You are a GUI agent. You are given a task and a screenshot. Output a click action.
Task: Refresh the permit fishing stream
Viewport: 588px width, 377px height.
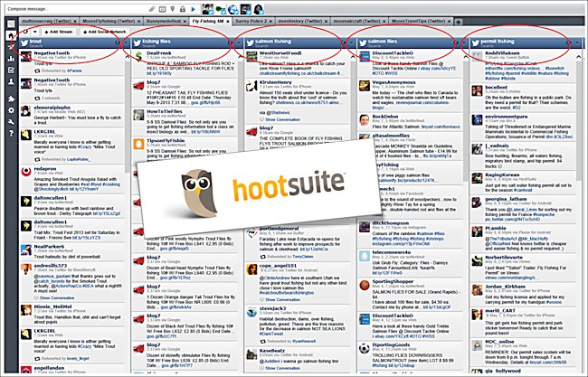[x=569, y=43]
